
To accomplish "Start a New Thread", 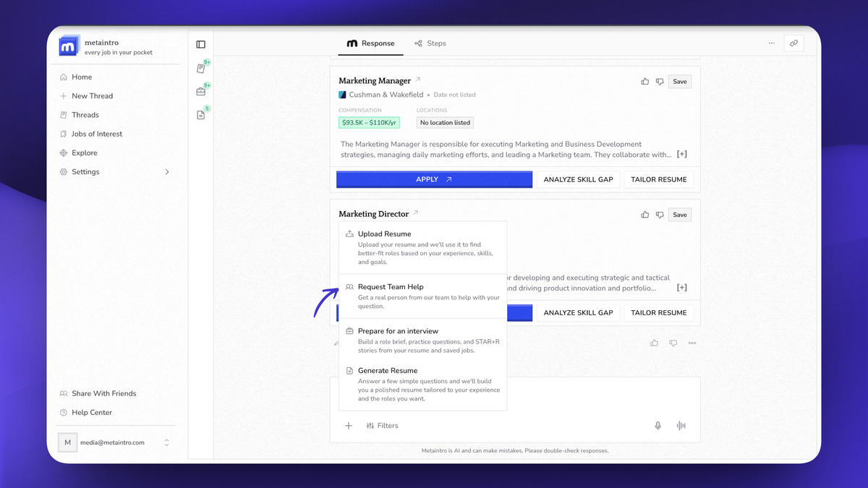I will (x=86, y=95).
